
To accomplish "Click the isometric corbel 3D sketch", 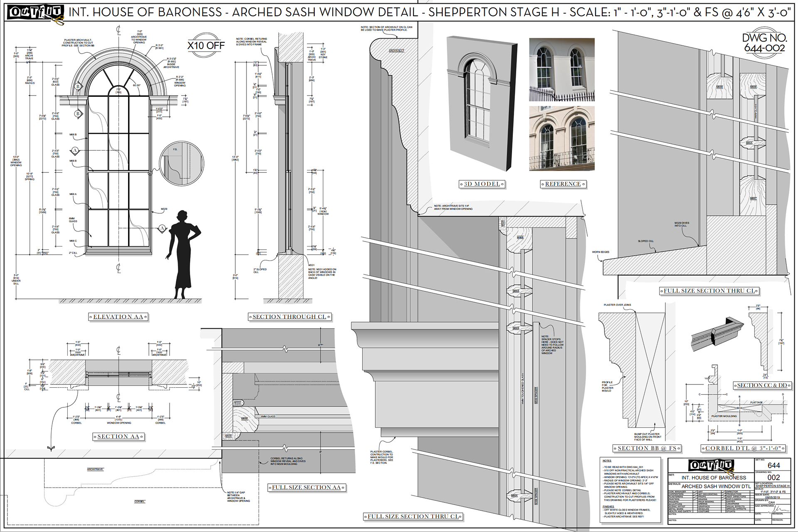I will point(718,334).
